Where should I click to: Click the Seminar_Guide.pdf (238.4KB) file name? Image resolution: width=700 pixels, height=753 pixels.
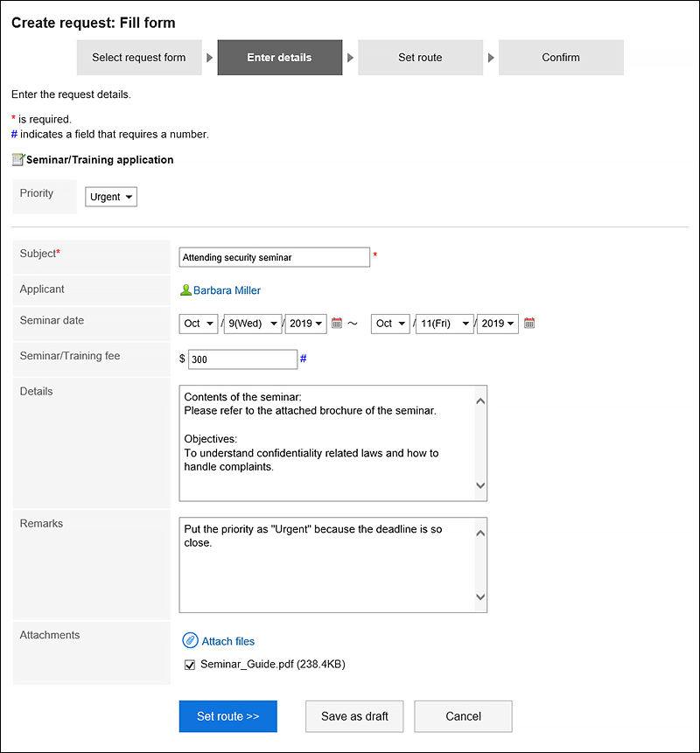pos(273,664)
